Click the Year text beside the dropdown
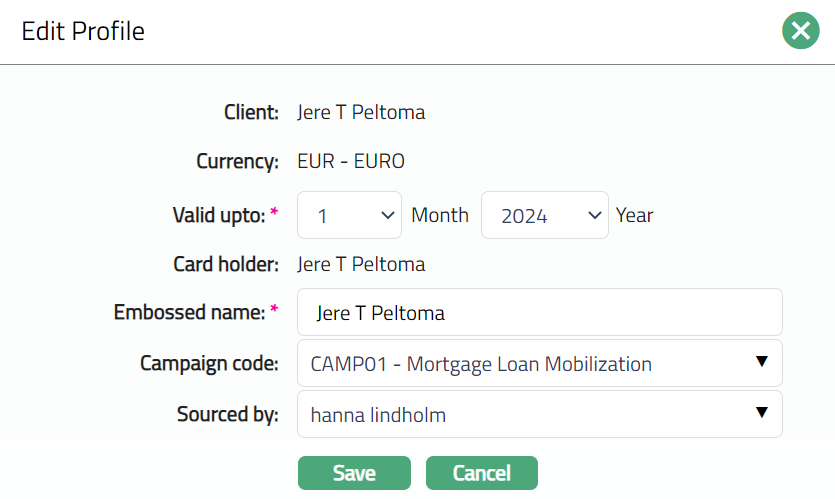835x499 pixels. tap(634, 215)
